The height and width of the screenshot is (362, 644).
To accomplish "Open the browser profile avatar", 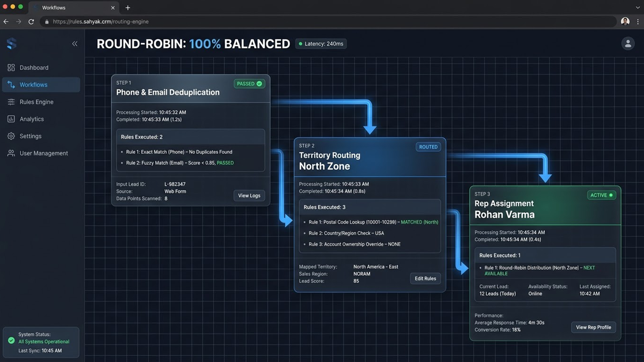I will coord(625,21).
